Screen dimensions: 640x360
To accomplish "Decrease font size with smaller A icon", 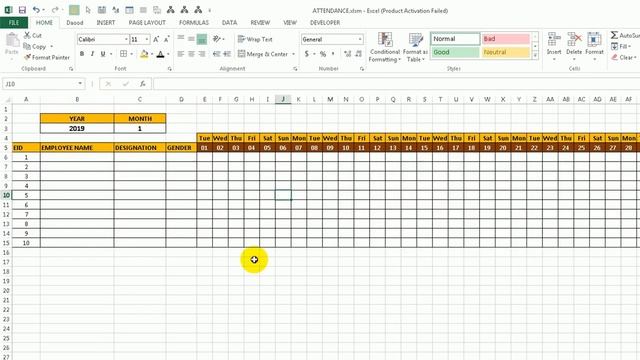I will pyautogui.click(x=166, y=39).
